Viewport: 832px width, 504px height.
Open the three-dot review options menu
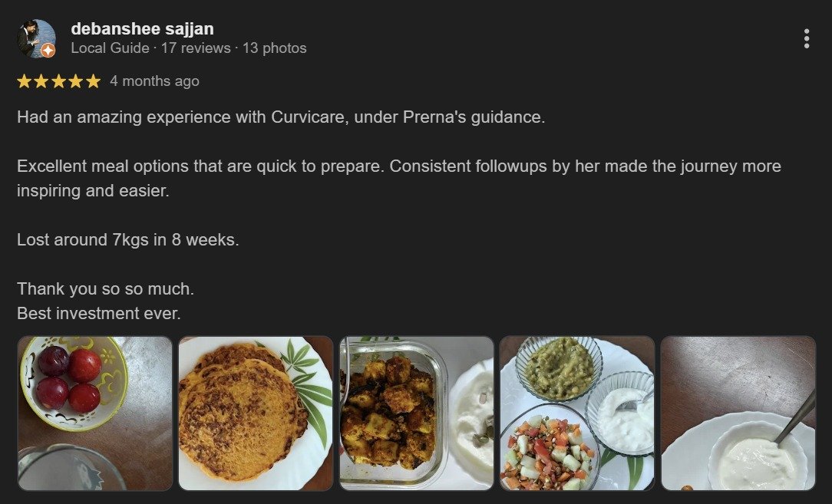click(x=806, y=38)
